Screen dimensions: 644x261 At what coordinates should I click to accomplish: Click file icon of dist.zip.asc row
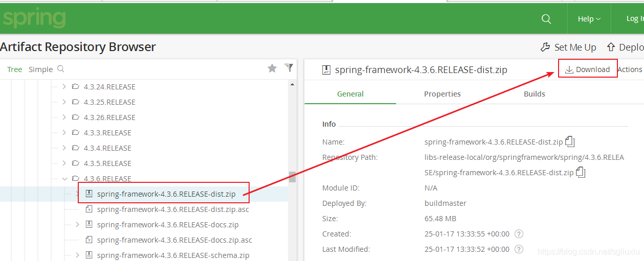click(x=88, y=209)
